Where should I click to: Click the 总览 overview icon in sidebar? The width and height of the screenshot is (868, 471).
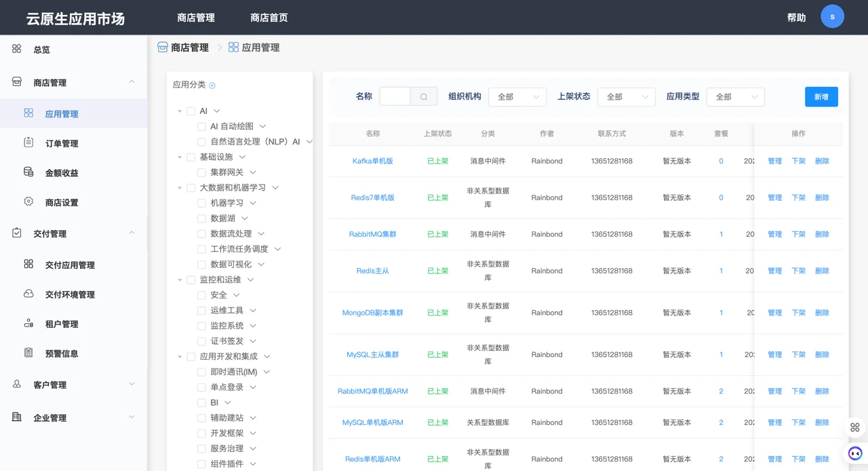tap(17, 49)
